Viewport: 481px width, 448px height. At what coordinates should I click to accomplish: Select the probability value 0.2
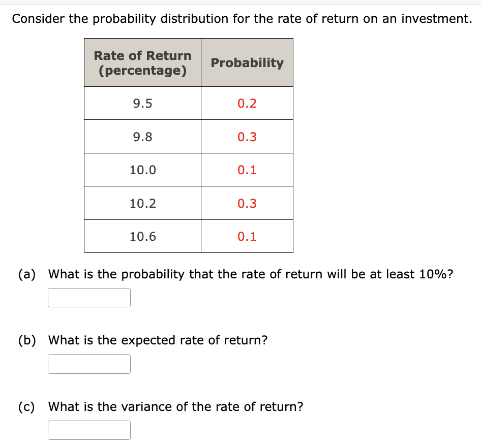click(x=247, y=103)
